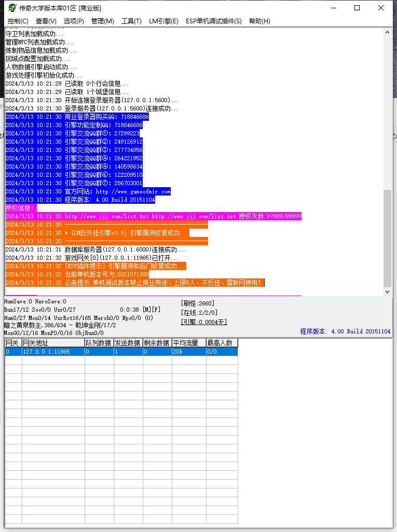Open the 管理(M) menu
The height and width of the screenshot is (532, 397).
point(103,21)
